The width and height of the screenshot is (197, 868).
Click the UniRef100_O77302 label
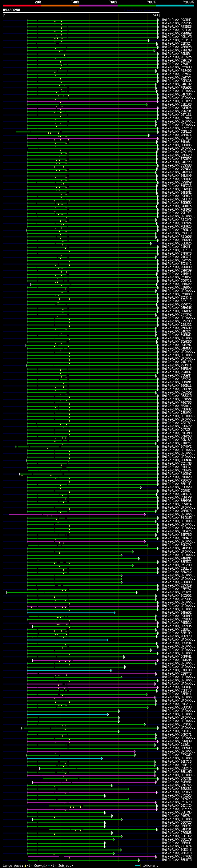pos(177,315)
